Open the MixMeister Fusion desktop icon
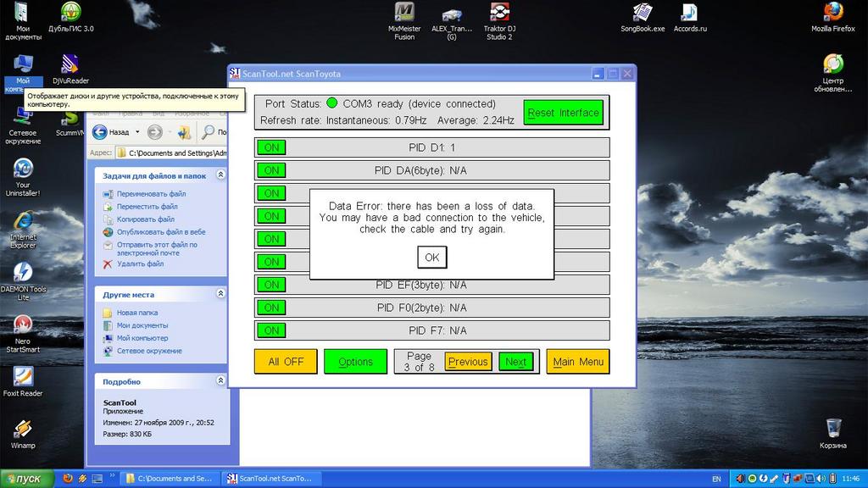The width and height of the screenshot is (868, 488). pos(404,13)
